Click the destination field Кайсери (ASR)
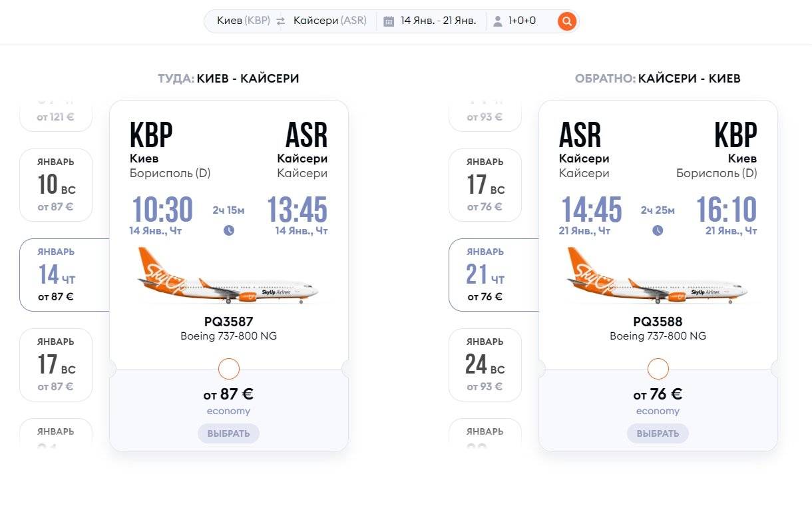 (x=329, y=21)
